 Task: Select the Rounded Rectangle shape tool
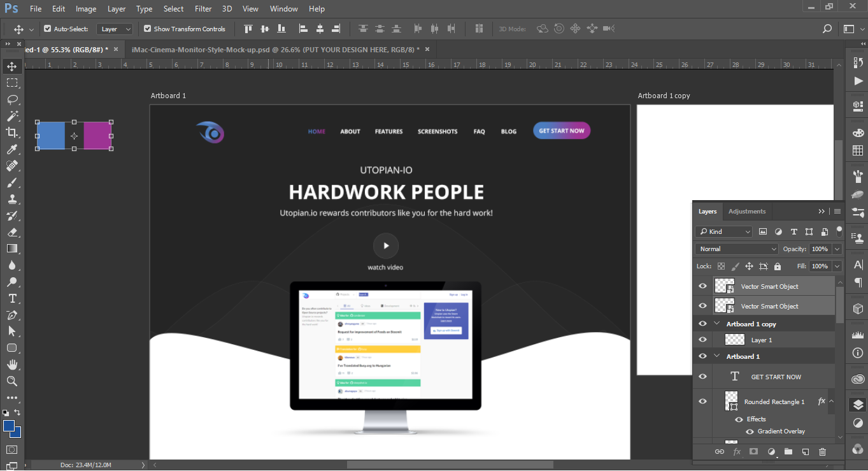pos(12,348)
